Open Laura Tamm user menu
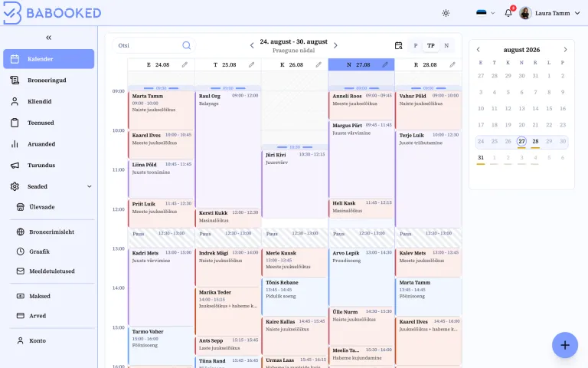Screen dimensions: 588x368 (x=550, y=13)
